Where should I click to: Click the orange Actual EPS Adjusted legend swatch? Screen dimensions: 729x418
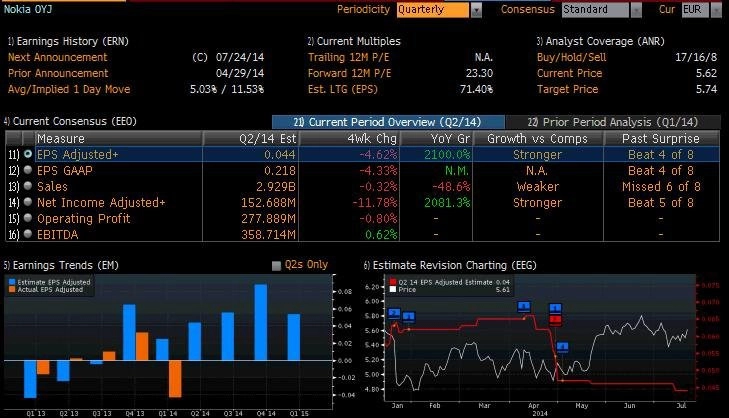(12, 289)
